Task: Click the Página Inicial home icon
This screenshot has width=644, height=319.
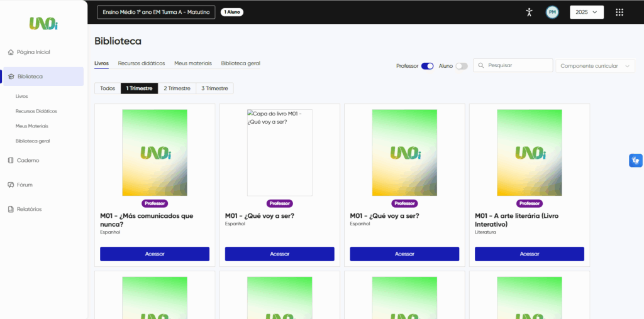Action: (11, 52)
